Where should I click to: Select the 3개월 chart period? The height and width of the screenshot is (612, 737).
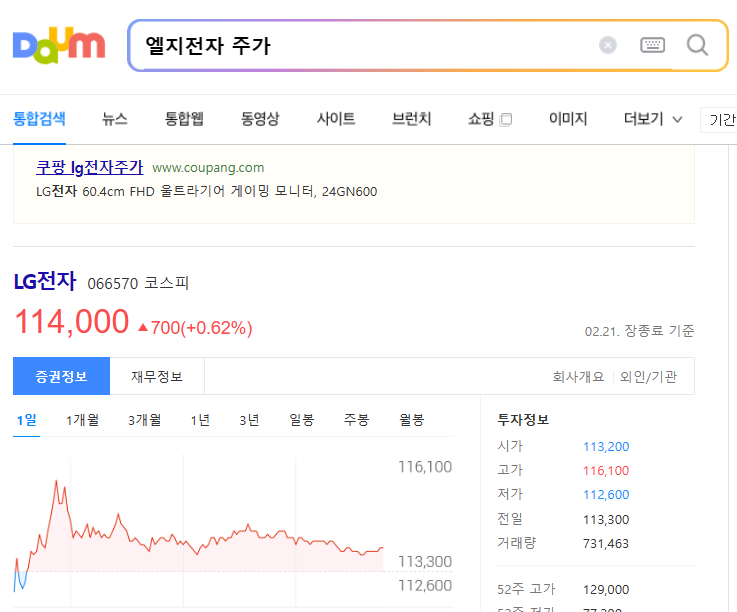pyautogui.click(x=144, y=420)
